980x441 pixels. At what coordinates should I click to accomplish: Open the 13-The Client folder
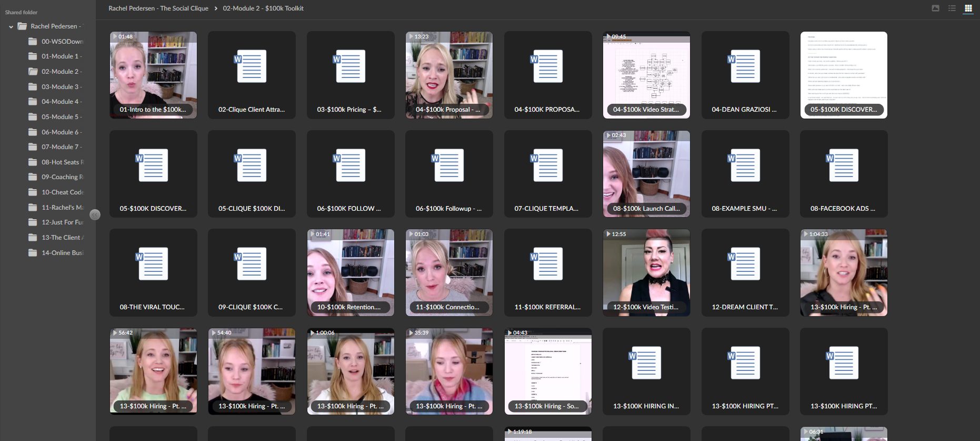pos(56,238)
